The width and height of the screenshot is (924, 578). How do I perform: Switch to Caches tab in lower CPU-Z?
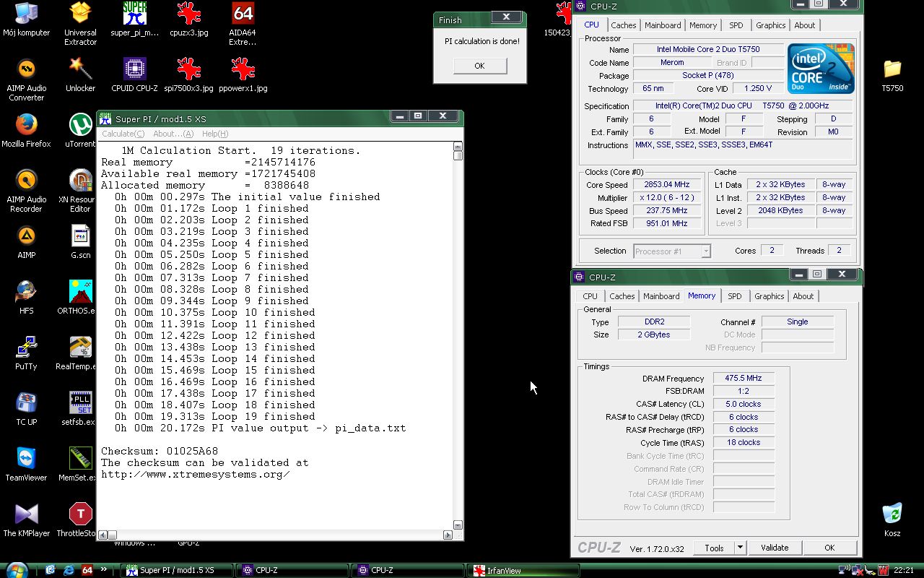pos(622,296)
